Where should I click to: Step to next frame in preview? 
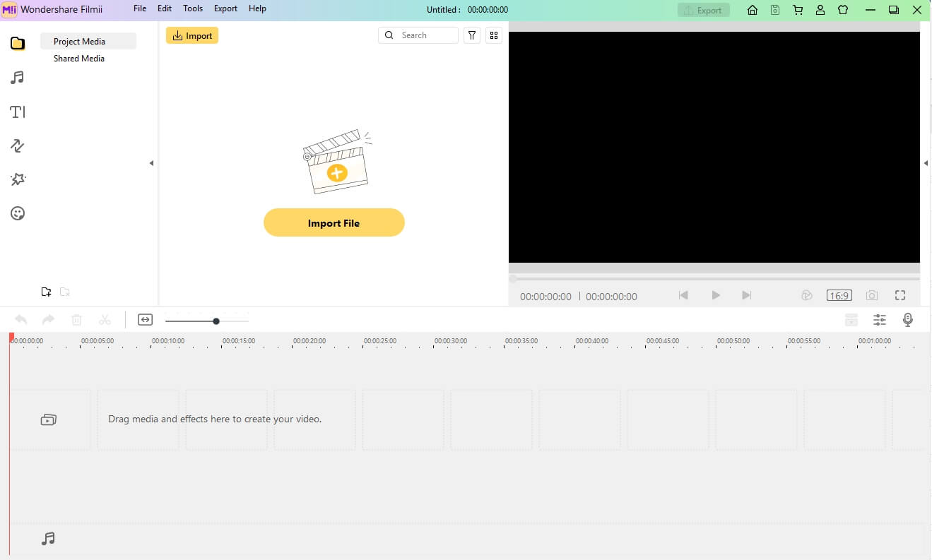pos(747,295)
